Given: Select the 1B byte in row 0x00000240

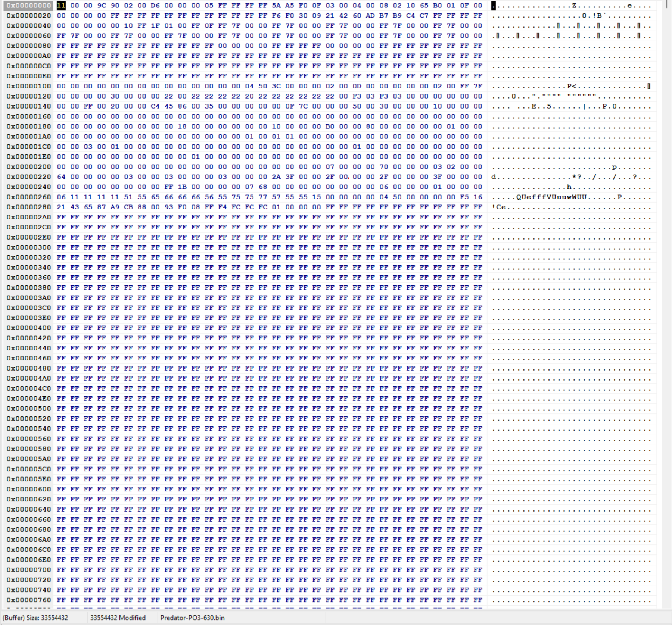Looking at the screenshot, I should [x=182, y=187].
